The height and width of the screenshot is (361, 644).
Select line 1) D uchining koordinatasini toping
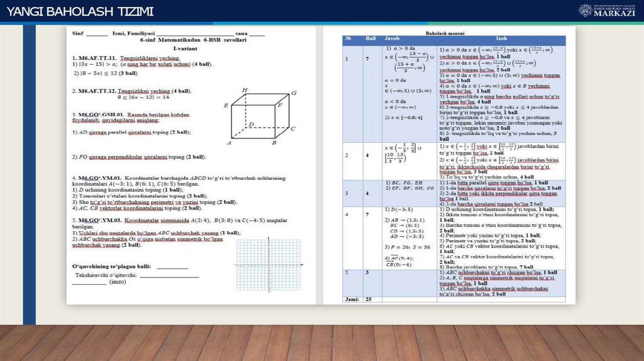tap(128, 190)
